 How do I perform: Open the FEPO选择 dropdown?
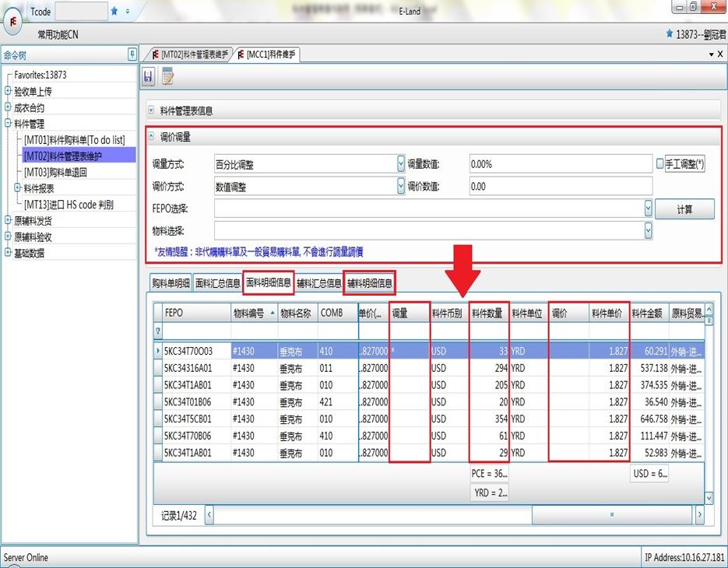(648, 209)
